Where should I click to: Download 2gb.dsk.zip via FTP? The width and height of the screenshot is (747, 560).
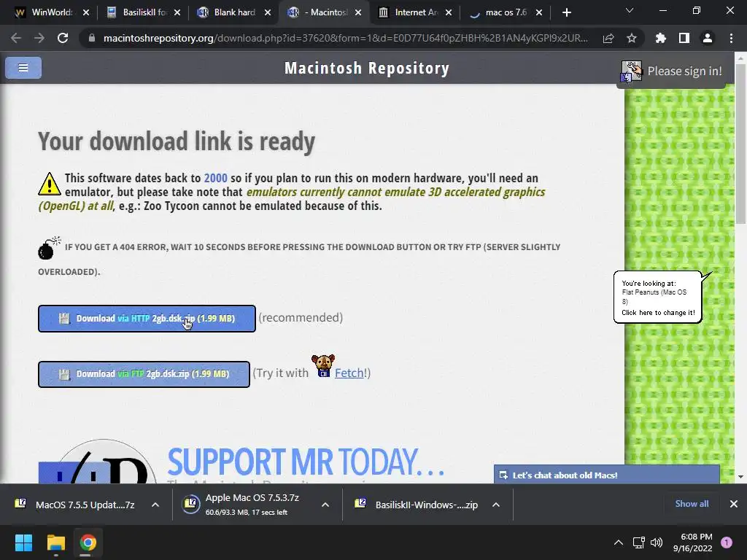144,374
